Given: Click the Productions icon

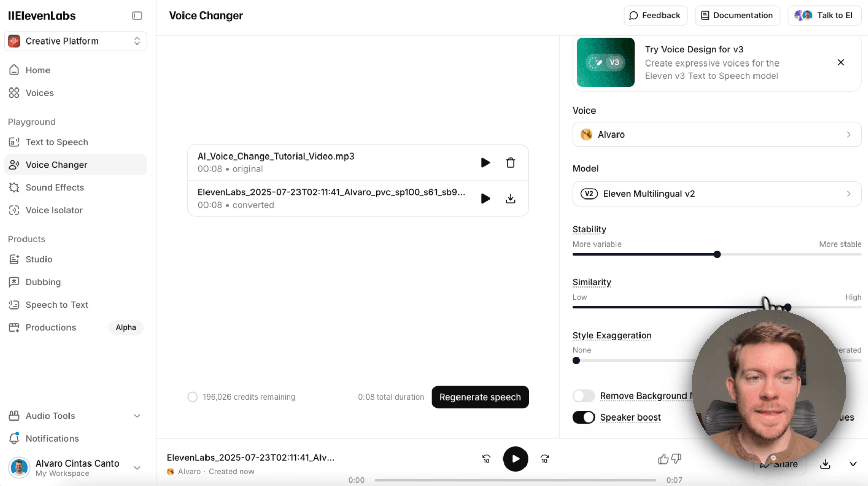Looking at the screenshot, I should [14, 327].
